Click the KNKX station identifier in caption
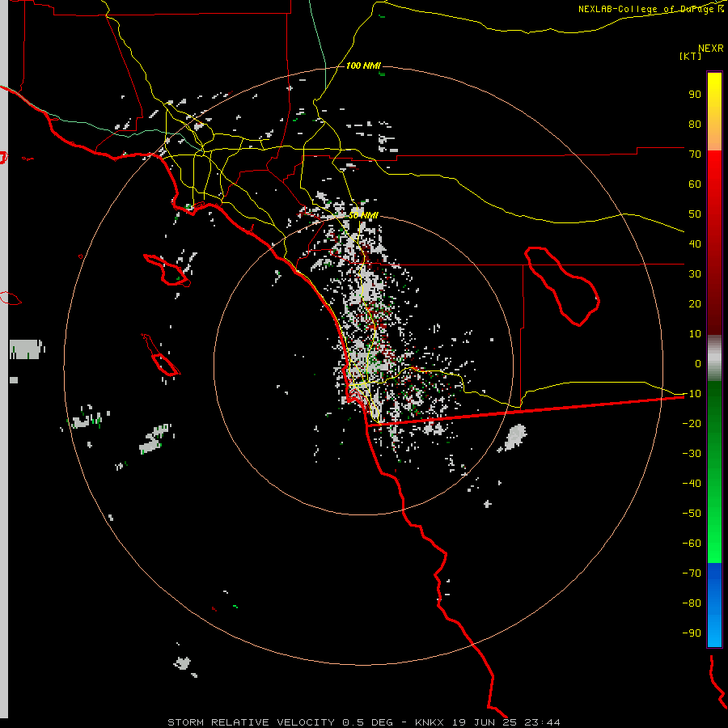This screenshot has height=728, width=728. (429, 722)
